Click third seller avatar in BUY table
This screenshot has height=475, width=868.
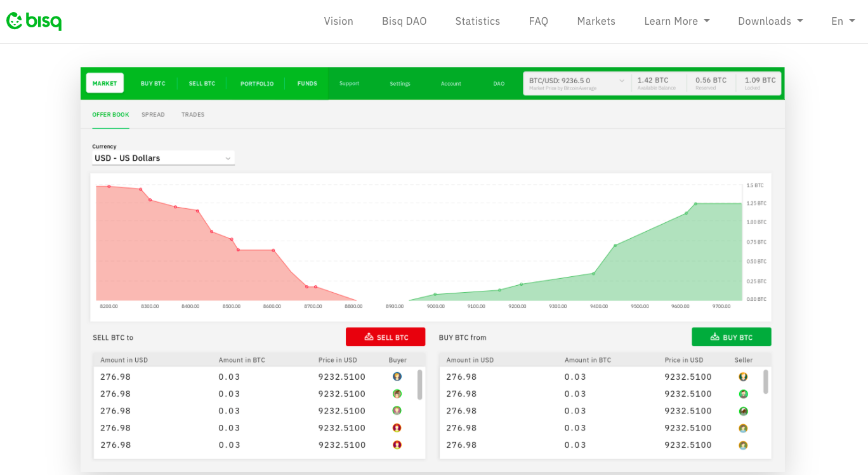point(743,411)
